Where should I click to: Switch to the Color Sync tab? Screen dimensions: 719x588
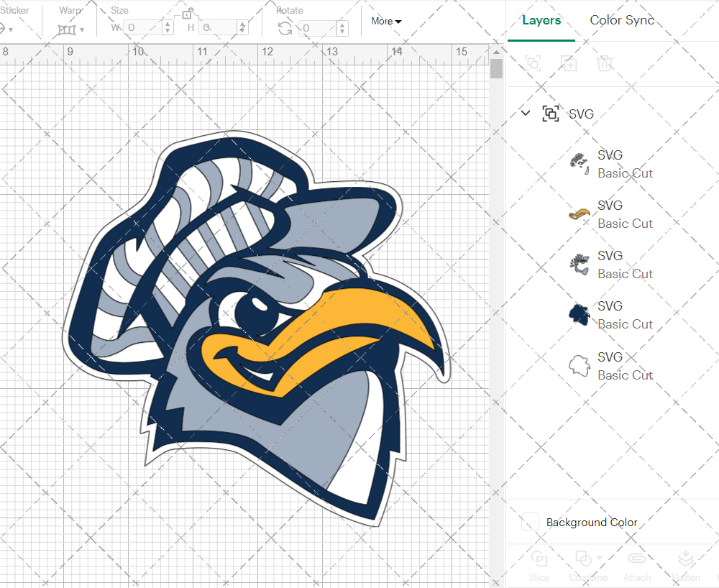[622, 20]
